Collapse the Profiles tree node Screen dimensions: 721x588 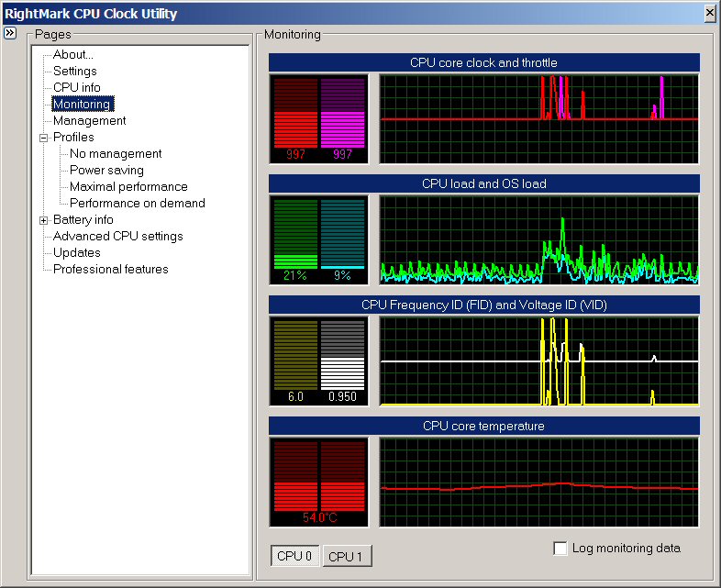click(44, 138)
